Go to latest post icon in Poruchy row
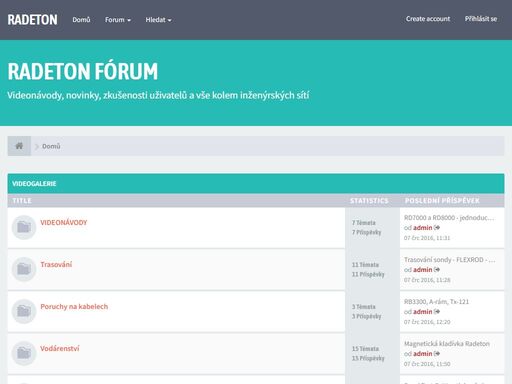Viewport: 512px width, 384px height. [437, 311]
